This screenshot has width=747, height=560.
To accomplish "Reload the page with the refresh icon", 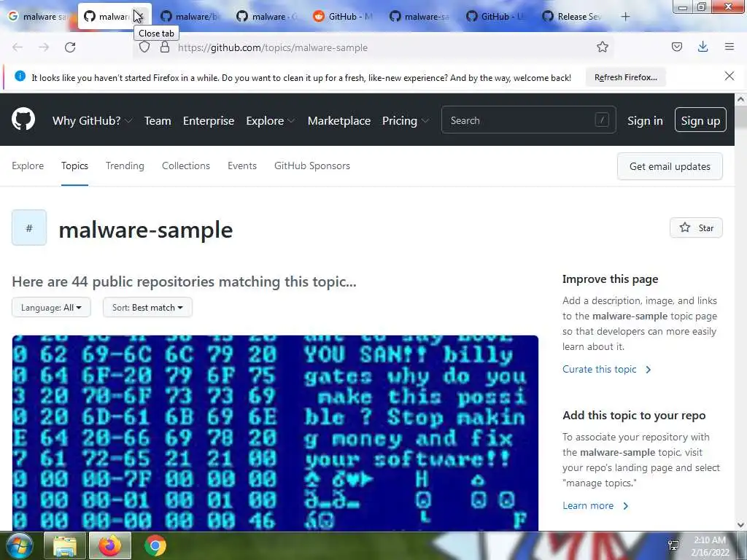I will [x=70, y=47].
